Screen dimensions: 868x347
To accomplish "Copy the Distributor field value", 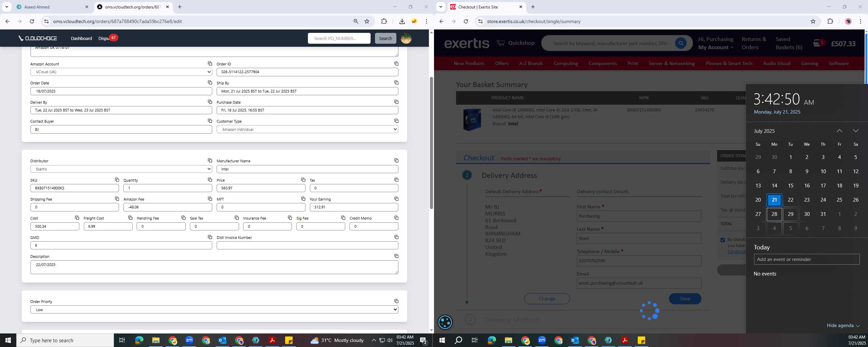I will [x=210, y=161].
